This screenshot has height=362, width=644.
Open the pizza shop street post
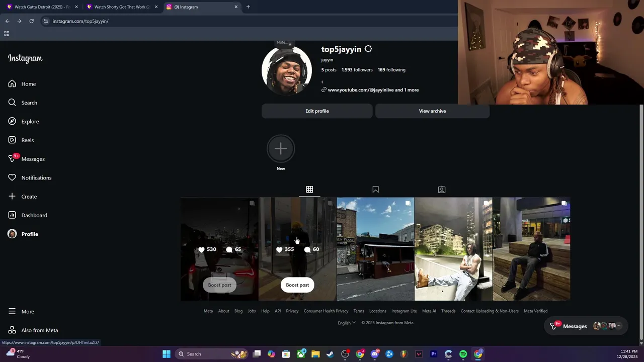click(x=375, y=249)
